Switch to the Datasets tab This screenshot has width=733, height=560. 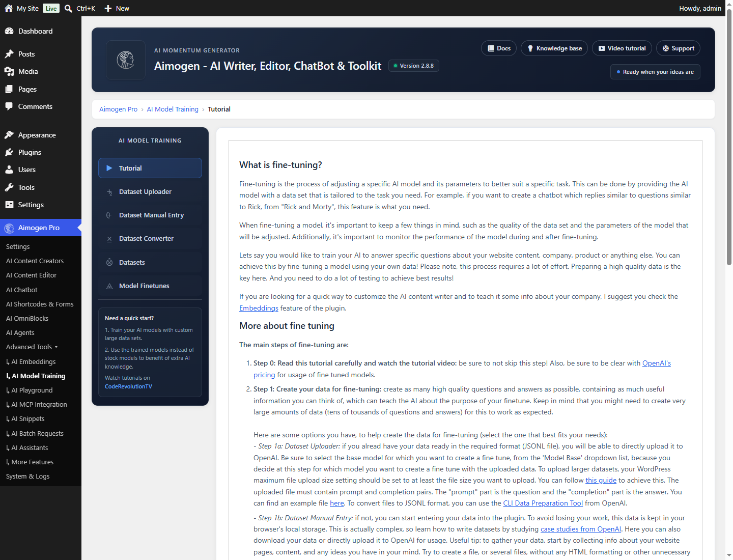pyautogui.click(x=150, y=263)
